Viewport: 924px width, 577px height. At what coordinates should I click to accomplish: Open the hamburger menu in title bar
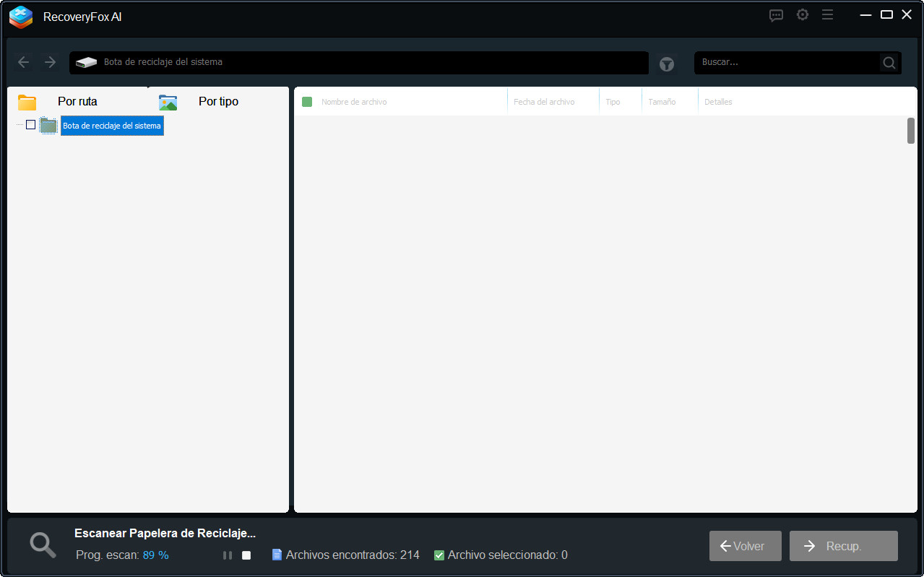(x=827, y=15)
